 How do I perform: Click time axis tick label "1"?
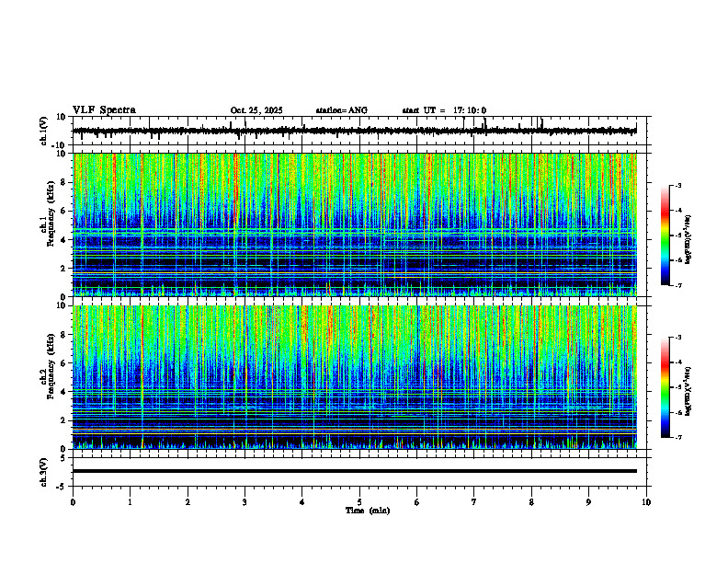130,502
